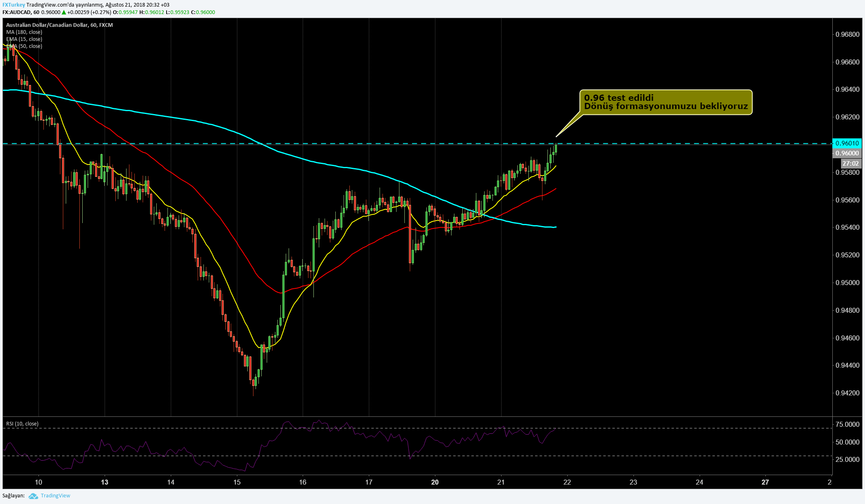Click the RSI 75.0000 axis label
Screen dimensions: 865x504
click(x=847, y=424)
